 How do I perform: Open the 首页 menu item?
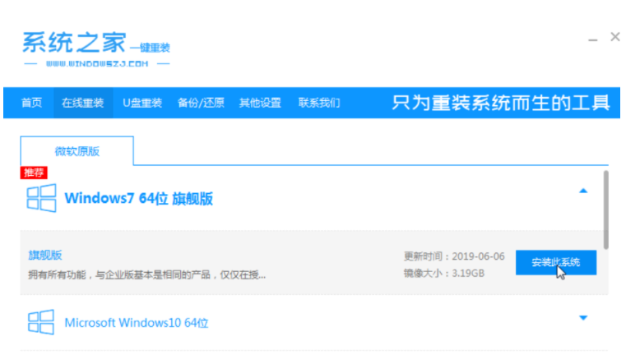click(31, 103)
